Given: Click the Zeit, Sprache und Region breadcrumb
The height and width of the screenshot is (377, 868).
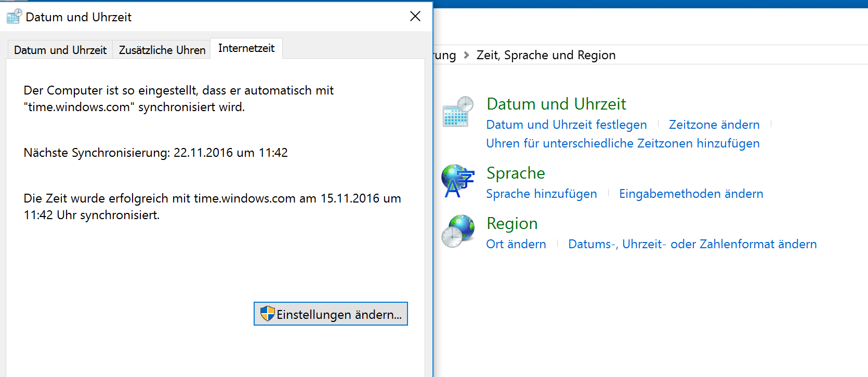Looking at the screenshot, I should click(x=546, y=55).
